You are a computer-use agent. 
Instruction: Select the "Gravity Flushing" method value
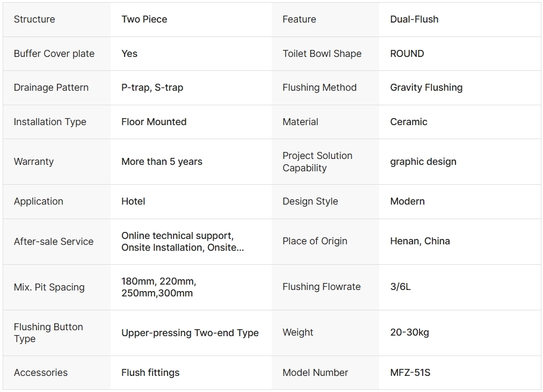pyautogui.click(x=426, y=88)
